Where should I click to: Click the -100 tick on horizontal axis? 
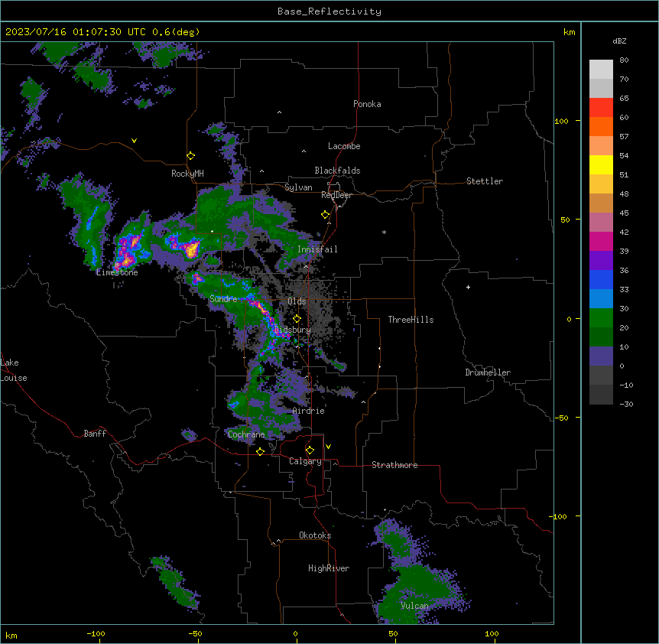coord(96,633)
